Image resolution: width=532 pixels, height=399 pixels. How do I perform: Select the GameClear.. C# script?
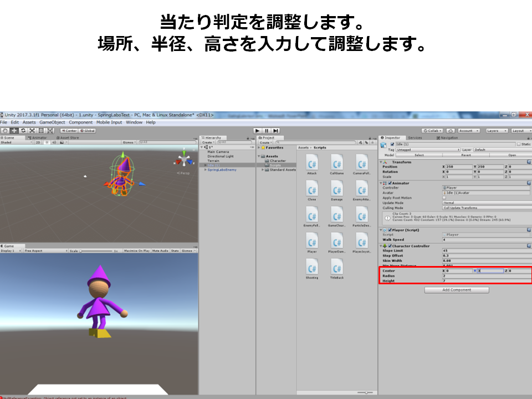[336, 217]
